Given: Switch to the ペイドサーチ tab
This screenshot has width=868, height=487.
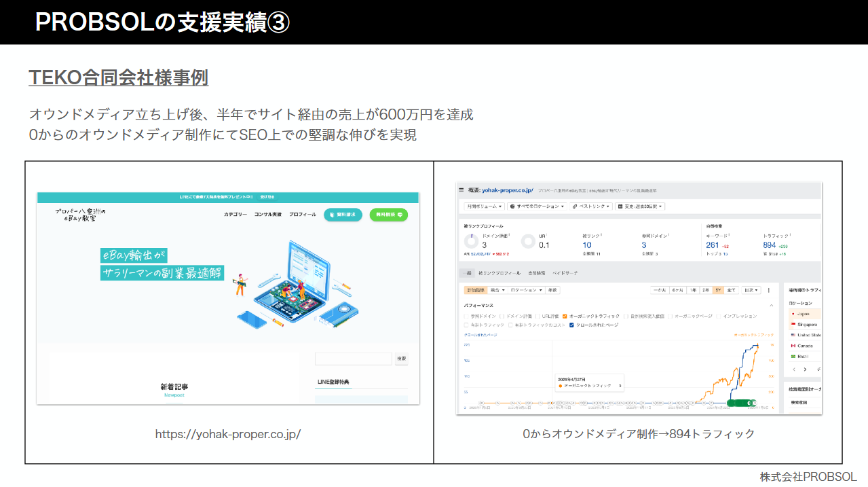Looking at the screenshot, I should coord(565,272).
